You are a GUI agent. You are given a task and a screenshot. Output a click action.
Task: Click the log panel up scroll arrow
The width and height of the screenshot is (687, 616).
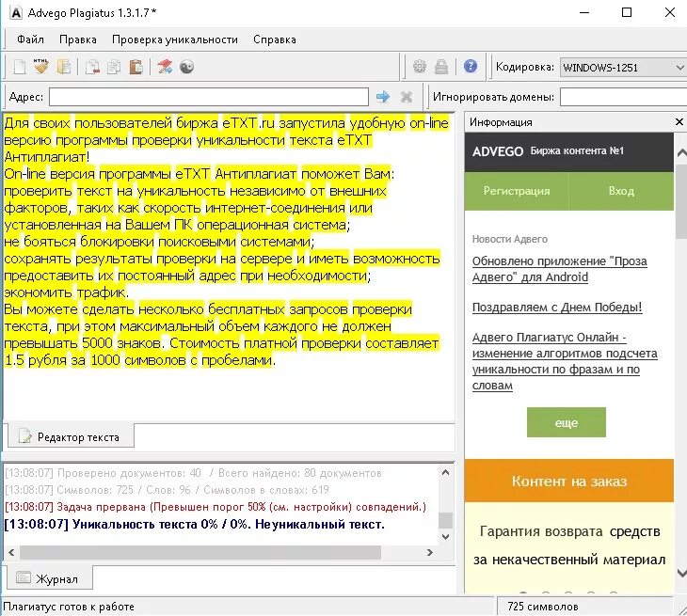pyautogui.click(x=445, y=472)
